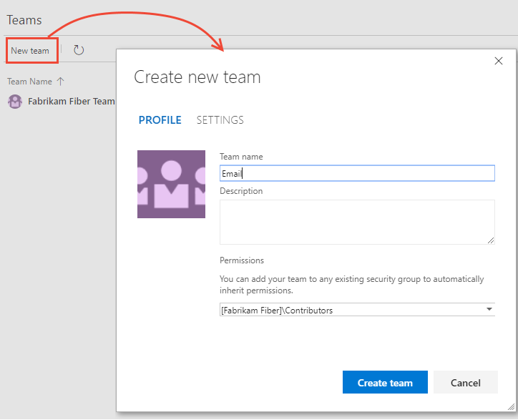Click the Permissions label text
The height and width of the screenshot is (420, 518).
pos(242,260)
